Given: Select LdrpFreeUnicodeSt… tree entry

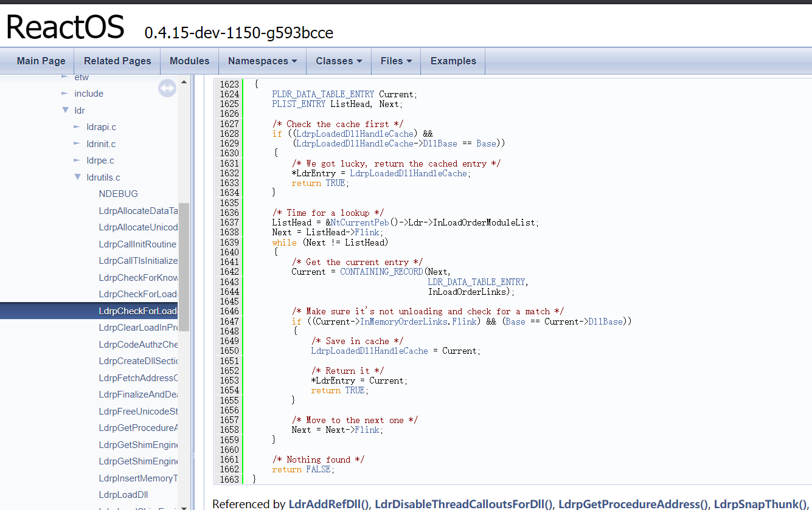Looking at the screenshot, I should pos(138,412).
